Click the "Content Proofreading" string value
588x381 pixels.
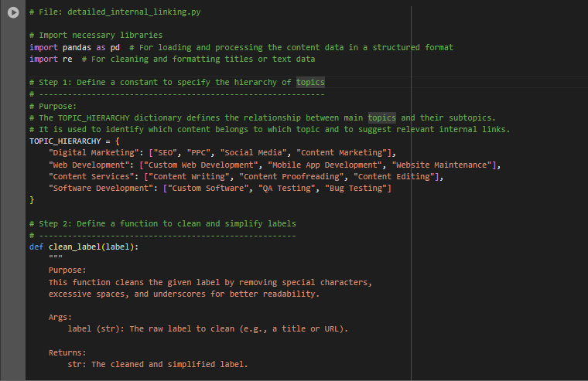(292, 177)
